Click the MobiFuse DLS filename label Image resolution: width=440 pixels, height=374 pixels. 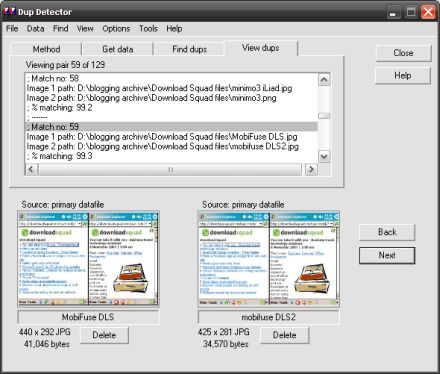pos(88,317)
